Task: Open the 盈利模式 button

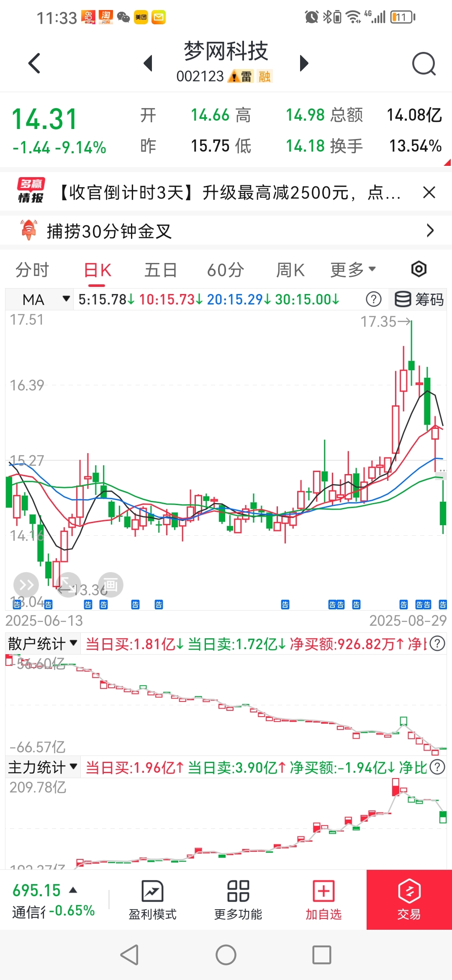Action: [x=152, y=900]
